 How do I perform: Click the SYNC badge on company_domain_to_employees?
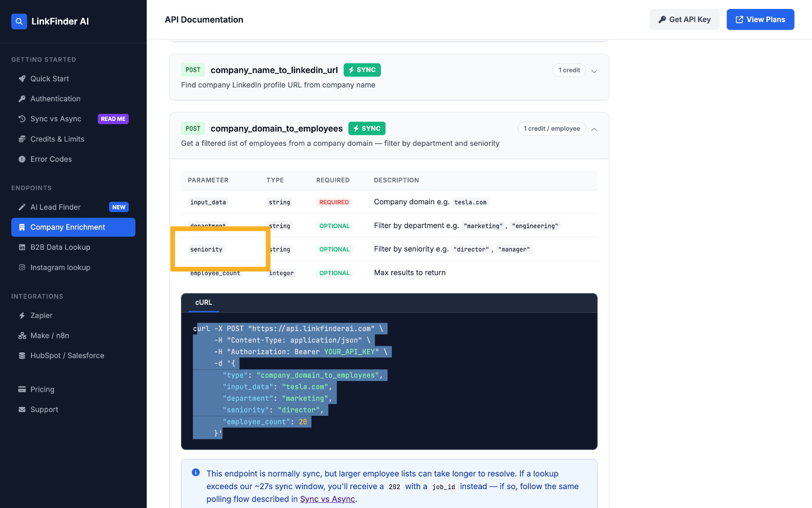click(x=367, y=128)
